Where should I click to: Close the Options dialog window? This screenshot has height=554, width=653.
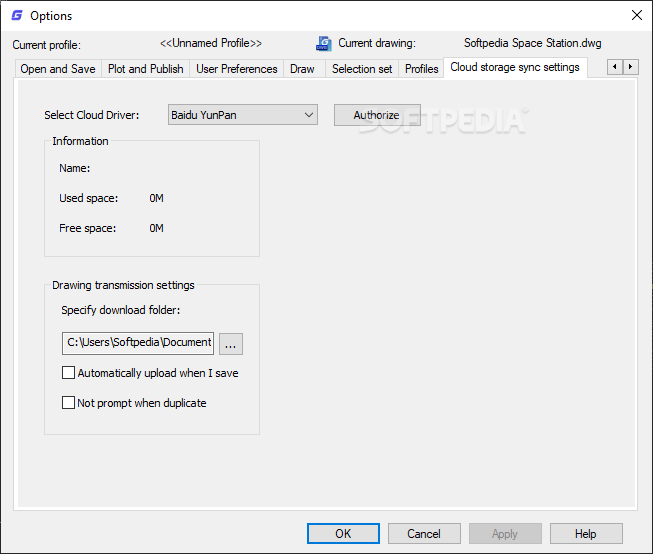tap(636, 15)
